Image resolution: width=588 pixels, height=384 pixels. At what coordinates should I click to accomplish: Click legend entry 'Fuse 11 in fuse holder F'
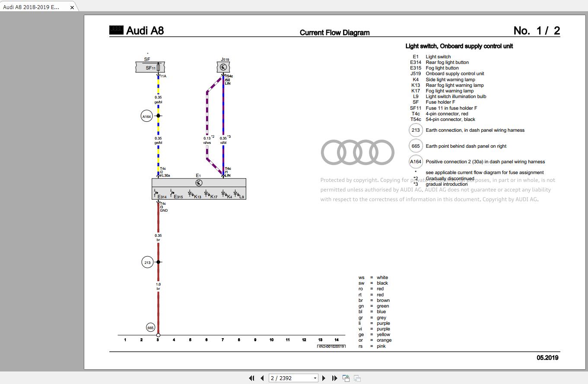pos(451,108)
